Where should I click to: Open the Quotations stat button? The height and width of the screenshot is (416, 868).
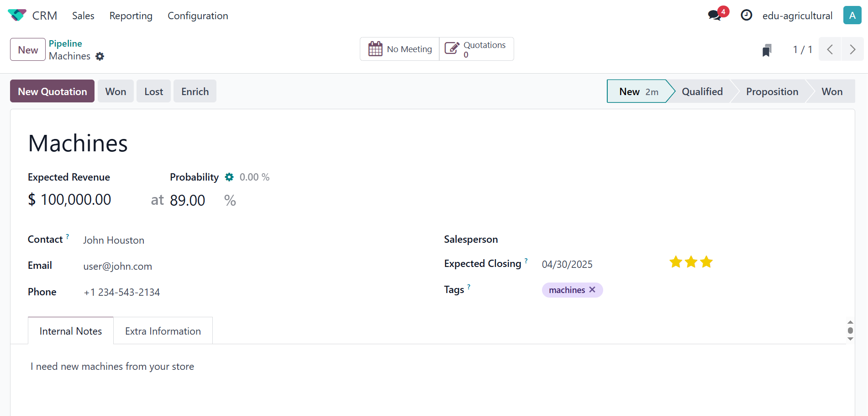click(x=476, y=49)
